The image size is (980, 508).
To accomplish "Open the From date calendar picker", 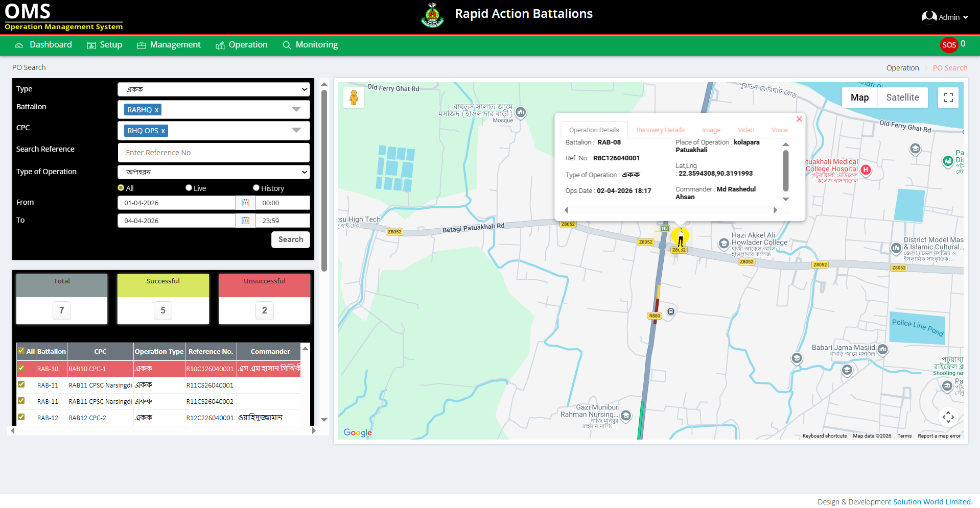I will (x=245, y=203).
